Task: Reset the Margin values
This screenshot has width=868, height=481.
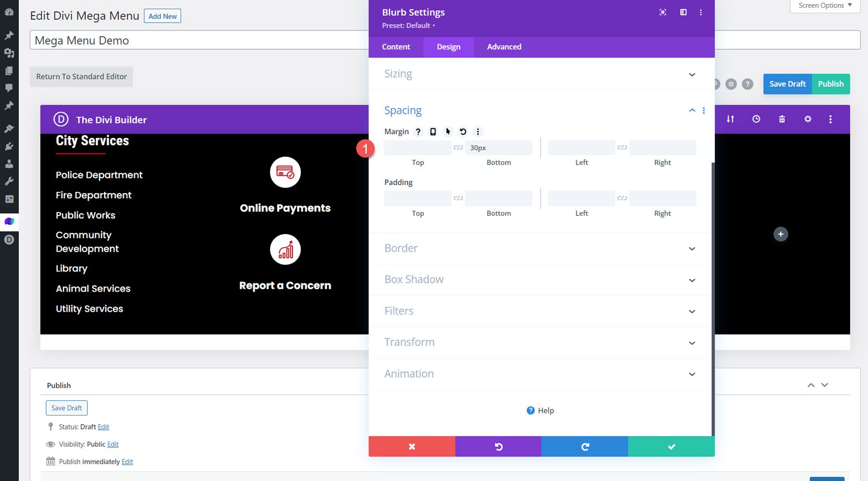Action: click(x=463, y=131)
